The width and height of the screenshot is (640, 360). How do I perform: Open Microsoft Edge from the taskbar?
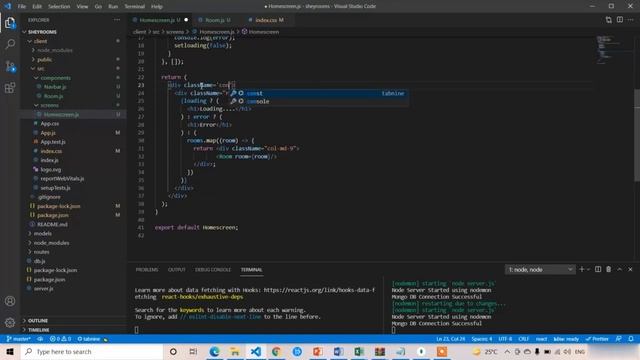214,351
